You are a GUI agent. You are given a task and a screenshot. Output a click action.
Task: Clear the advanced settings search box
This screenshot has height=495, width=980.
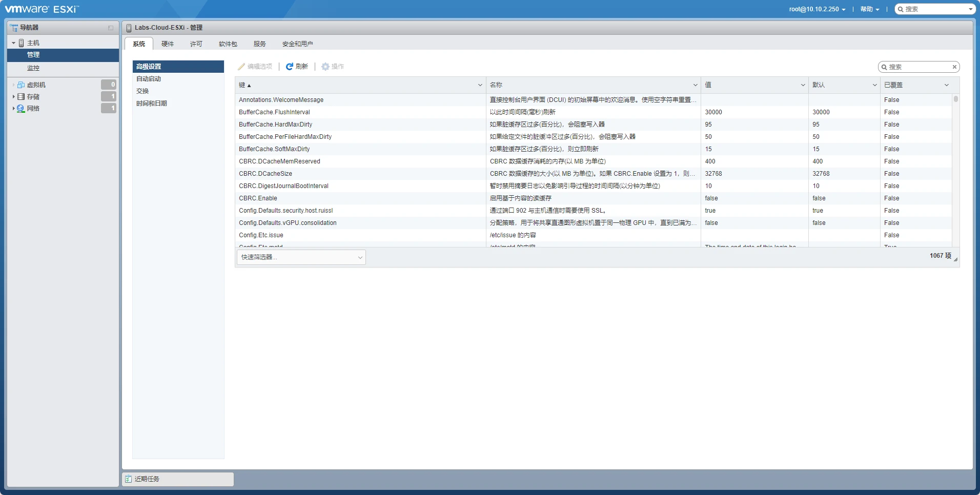pyautogui.click(x=954, y=67)
